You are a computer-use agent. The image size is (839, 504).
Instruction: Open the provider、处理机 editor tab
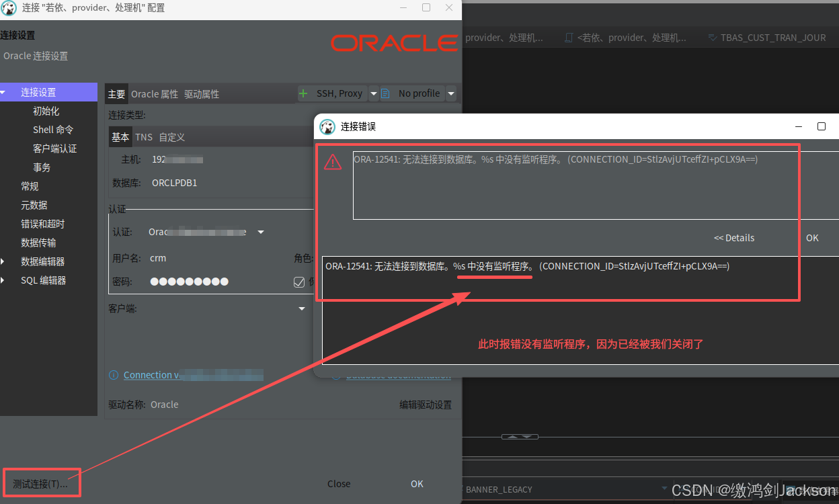504,38
